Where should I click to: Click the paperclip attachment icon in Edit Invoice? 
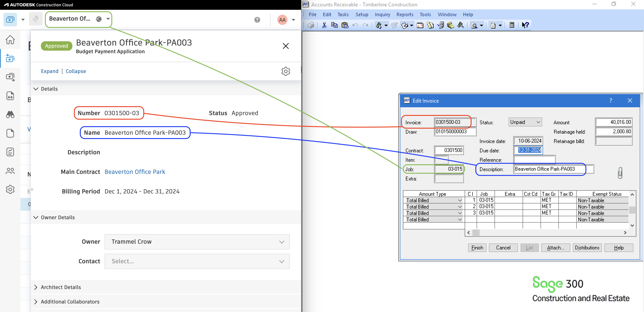point(620,173)
